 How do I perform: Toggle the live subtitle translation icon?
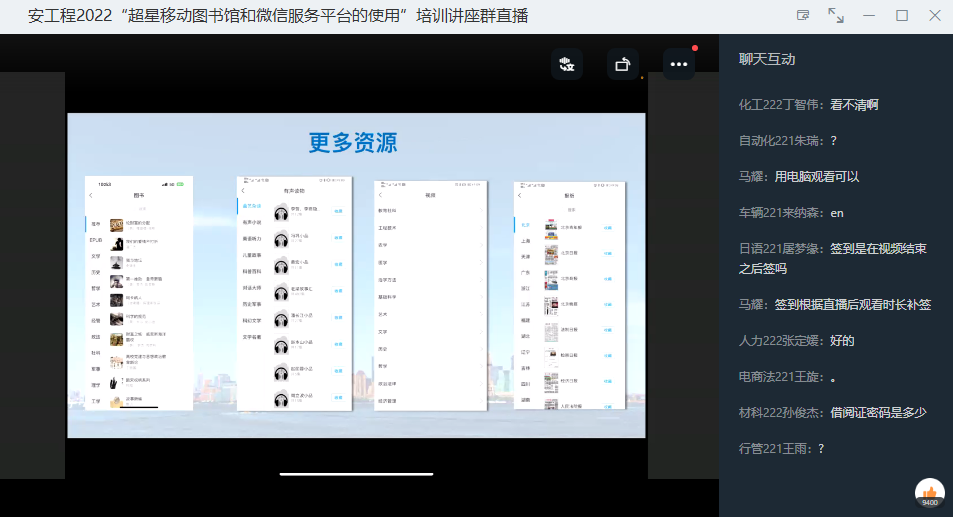pyautogui.click(x=567, y=64)
